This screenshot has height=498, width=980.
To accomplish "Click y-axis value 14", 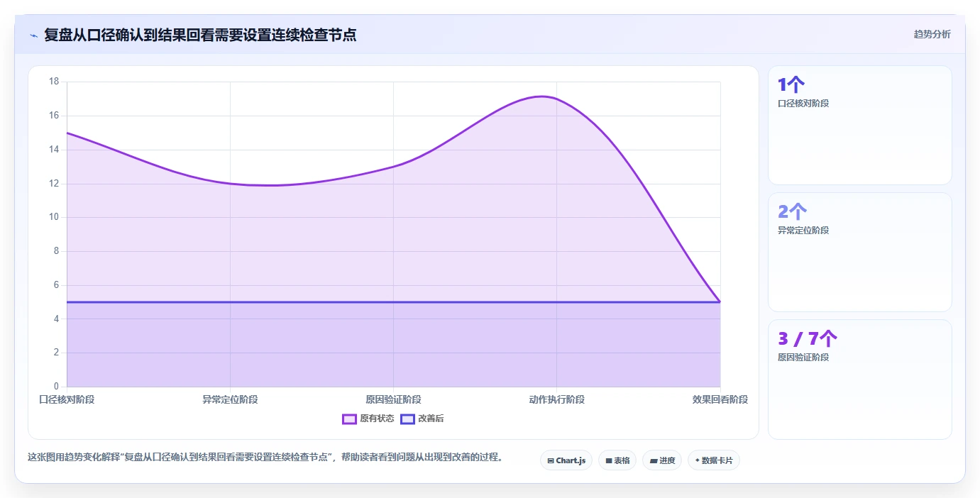I will [54, 150].
